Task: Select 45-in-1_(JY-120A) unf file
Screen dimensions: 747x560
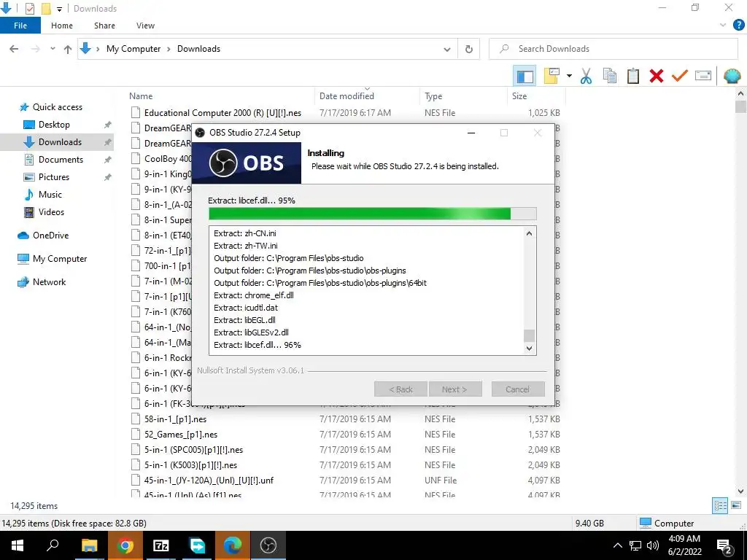Action: pos(209,481)
